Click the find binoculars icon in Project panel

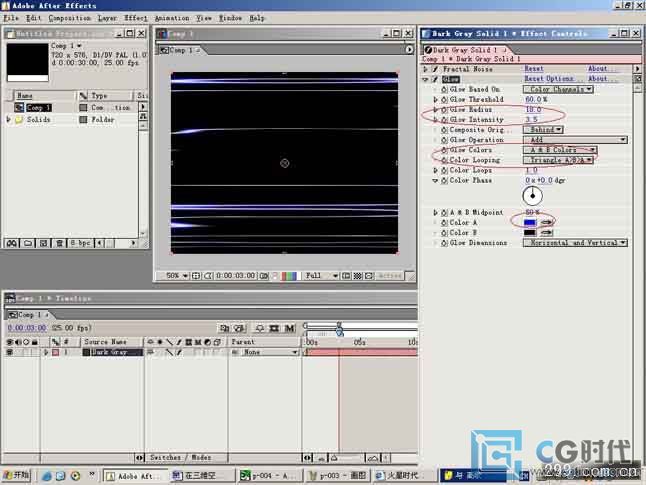[x=12, y=243]
